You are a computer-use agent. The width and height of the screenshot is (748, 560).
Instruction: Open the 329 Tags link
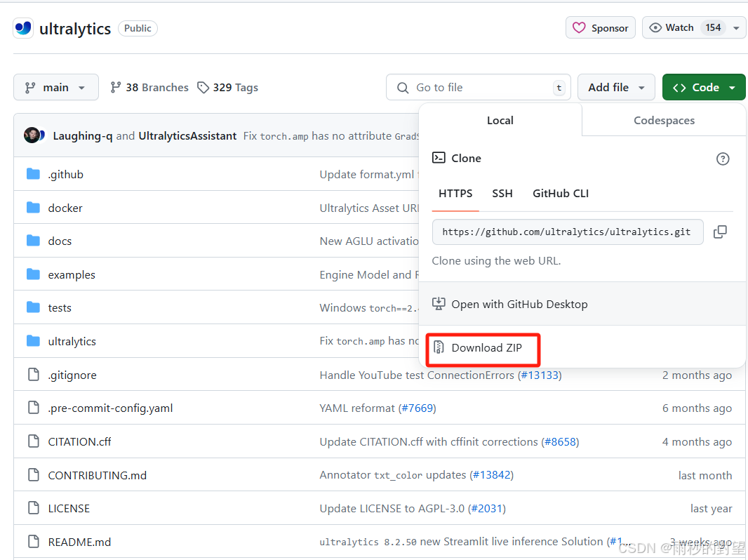[227, 87]
